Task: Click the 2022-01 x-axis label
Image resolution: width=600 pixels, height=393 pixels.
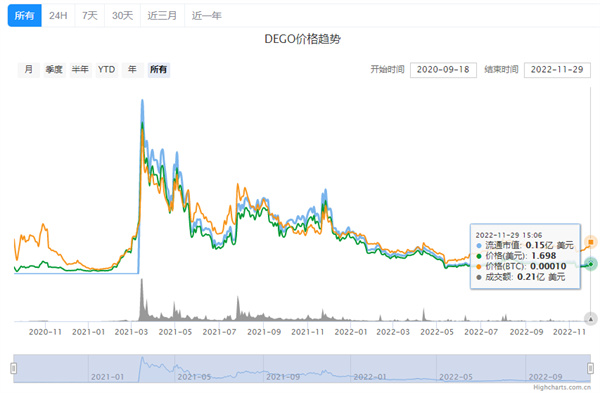Action: pos(351,332)
